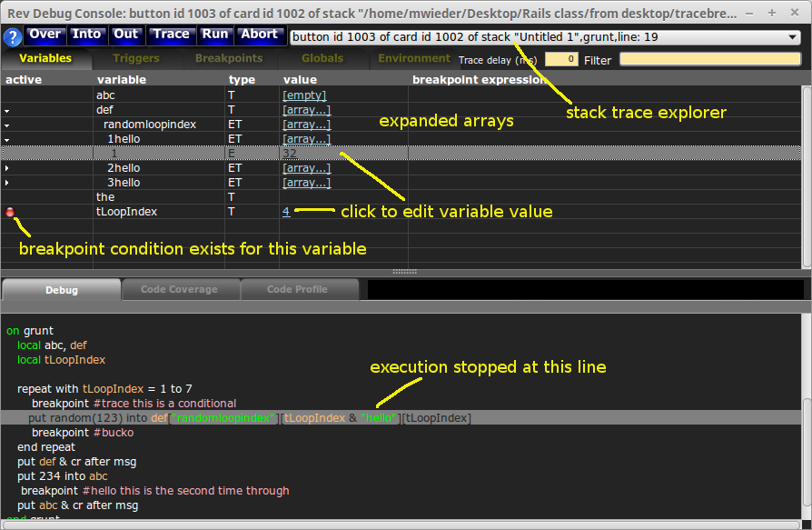
Task: Click the breakpoint indicator next to tLoopIndex
Action: click(9, 212)
